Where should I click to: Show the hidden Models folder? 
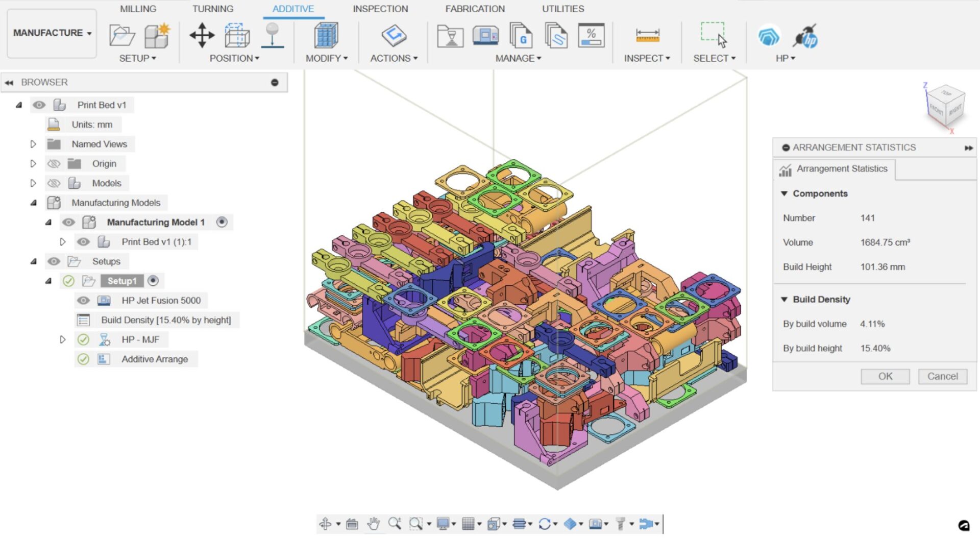(54, 183)
